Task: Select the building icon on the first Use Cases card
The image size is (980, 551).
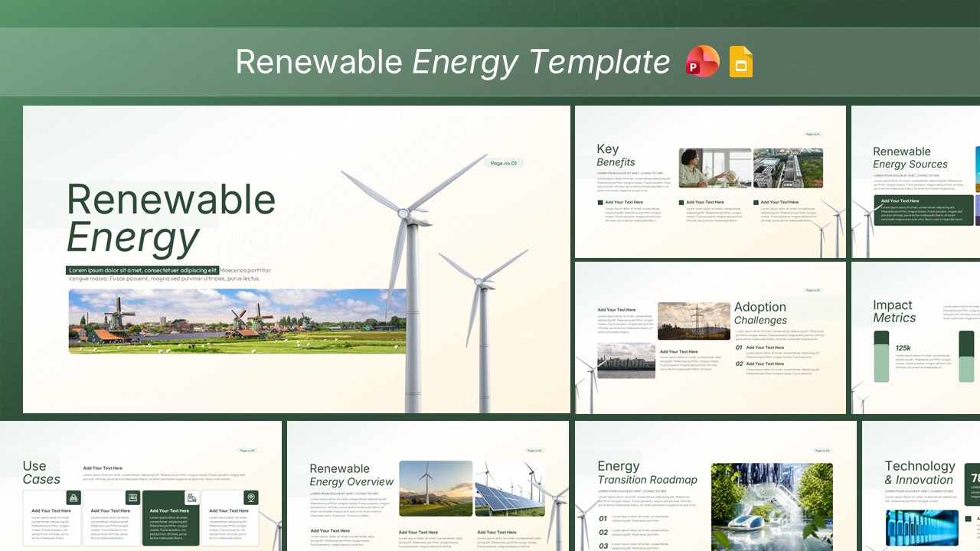Action: pyautogui.click(x=74, y=498)
